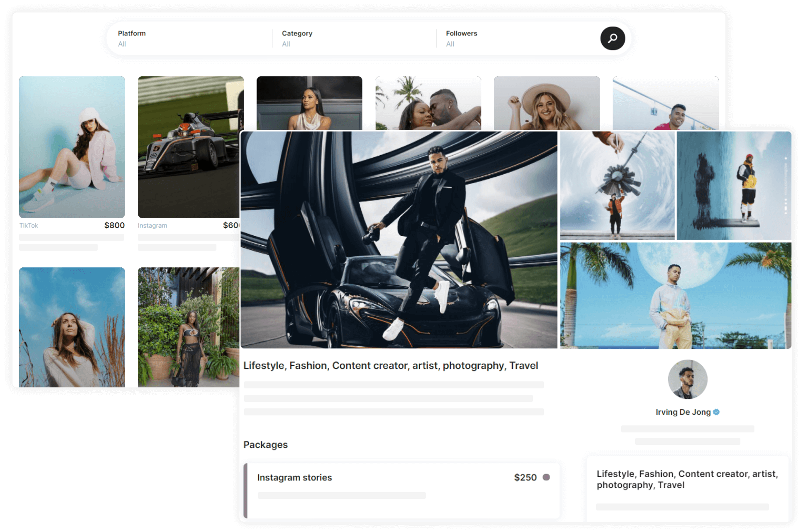Select the Instagram stories package card
802x532 pixels.
pos(401,490)
